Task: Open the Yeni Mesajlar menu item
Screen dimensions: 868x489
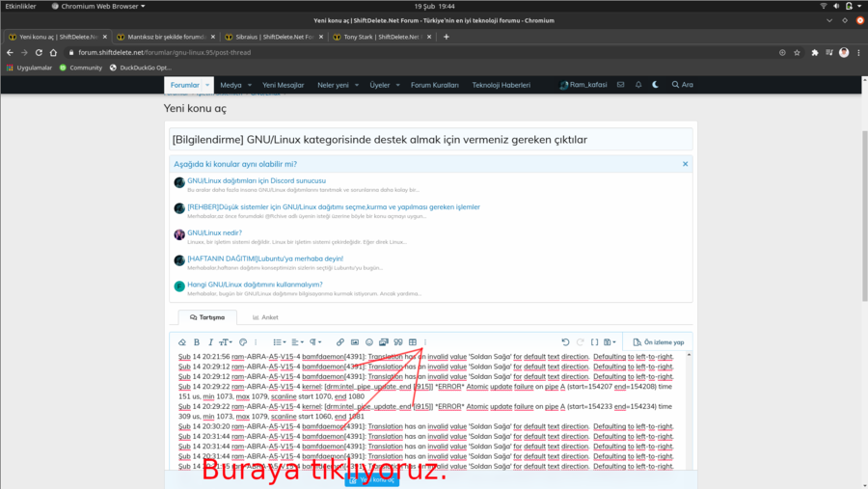Action: pos(283,85)
